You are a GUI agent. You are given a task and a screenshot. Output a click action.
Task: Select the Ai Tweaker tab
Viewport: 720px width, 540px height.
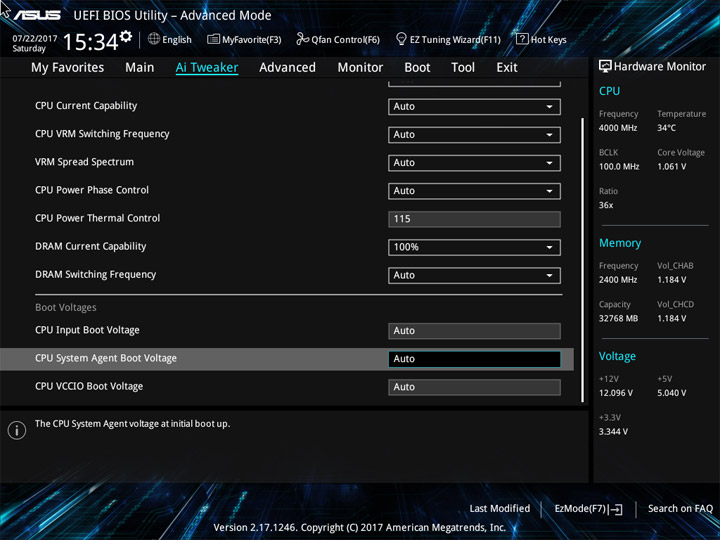207,68
